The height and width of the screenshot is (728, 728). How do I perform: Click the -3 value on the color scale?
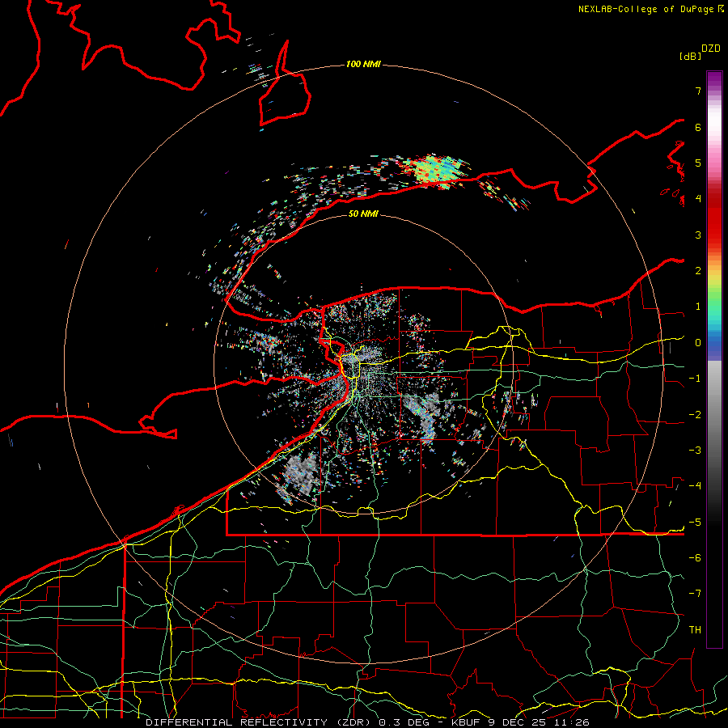[x=695, y=451]
